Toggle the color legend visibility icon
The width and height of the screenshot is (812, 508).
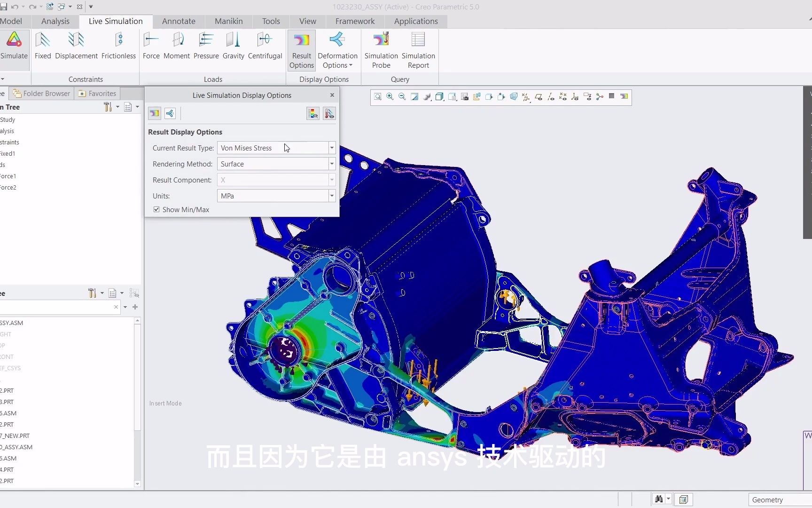coord(312,113)
